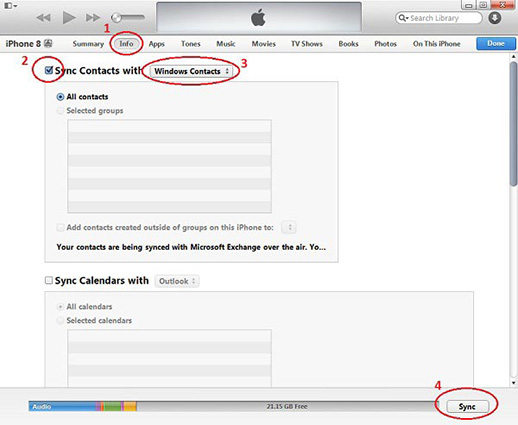Viewport: 518px width, 425px height.
Task: Click the iPhone 8 device name
Action: [23, 44]
